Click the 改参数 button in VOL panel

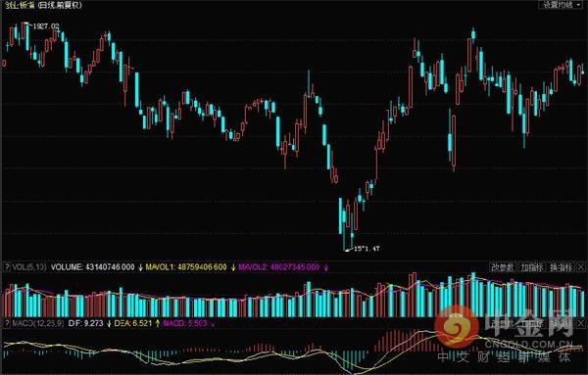[x=503, y=267]
